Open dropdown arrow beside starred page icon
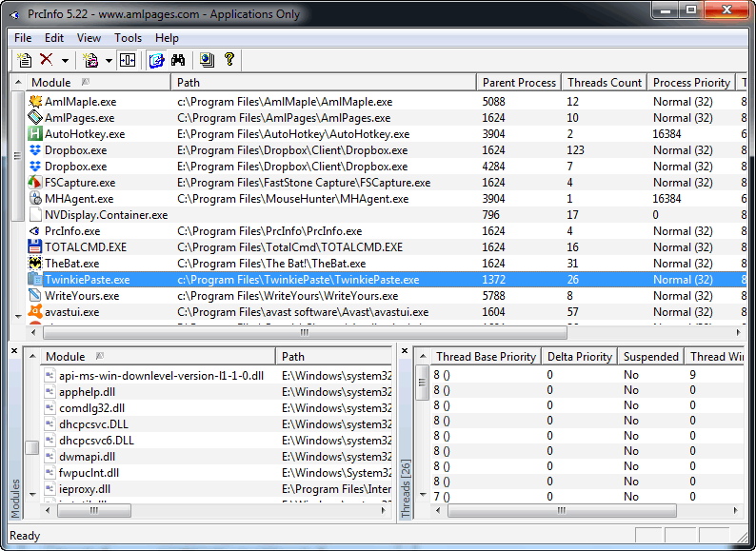Image resolution: width=756 pixels, height=551 pixels. [x=109, y=61]
